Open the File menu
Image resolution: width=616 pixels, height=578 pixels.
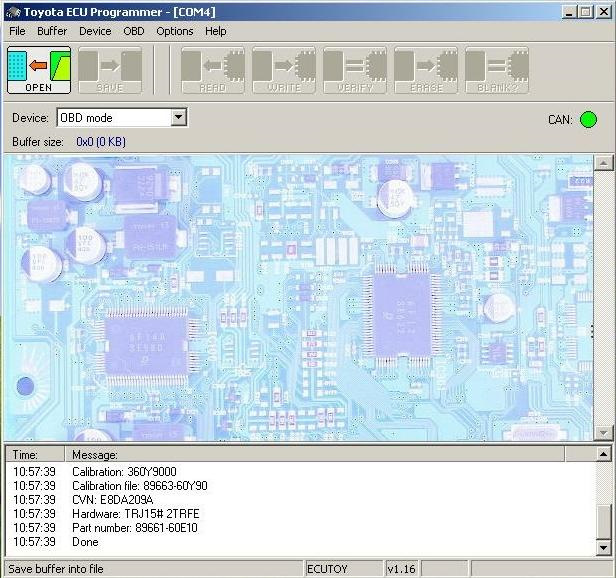tap(17, 31)
